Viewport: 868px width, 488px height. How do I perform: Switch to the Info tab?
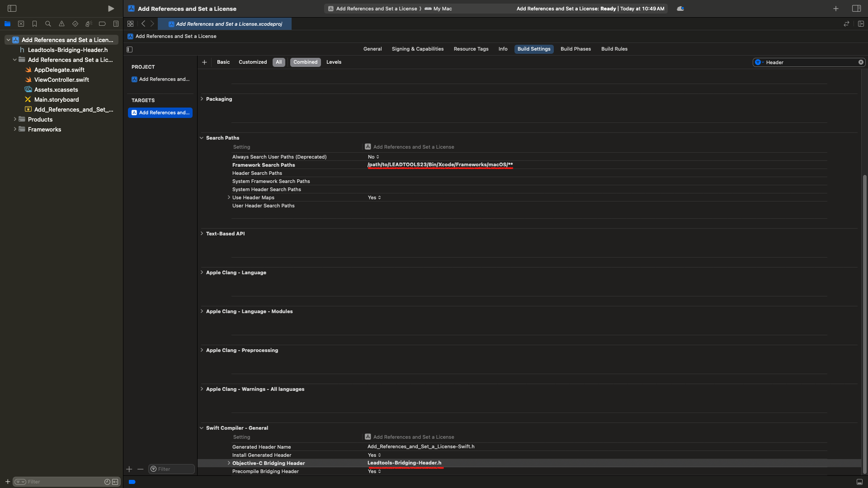pos(503,49)
